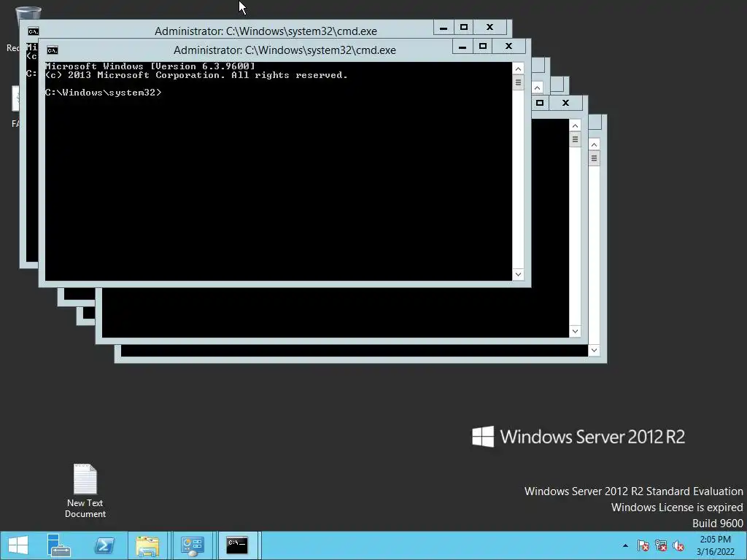Maximize the background cmd window showing only maximize and close buttons
The height and width of the screenshot is (560, 747).
540,103
